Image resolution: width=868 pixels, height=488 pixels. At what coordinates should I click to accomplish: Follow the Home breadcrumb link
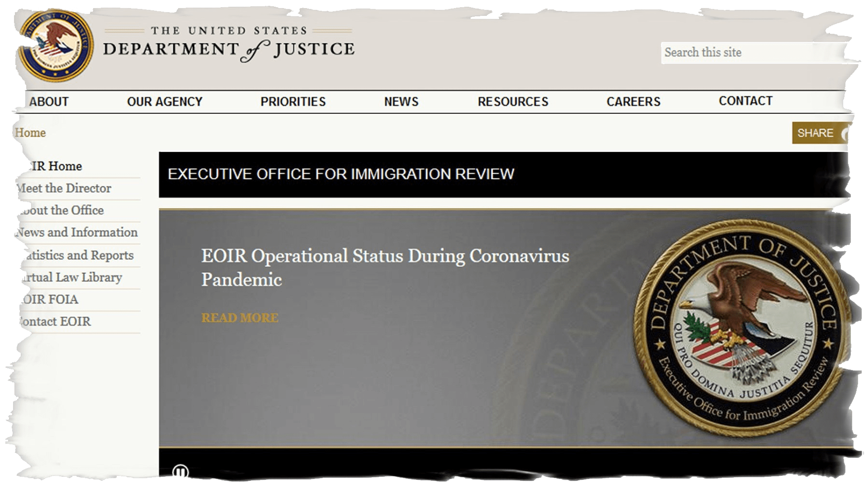(x=30, y=133)
